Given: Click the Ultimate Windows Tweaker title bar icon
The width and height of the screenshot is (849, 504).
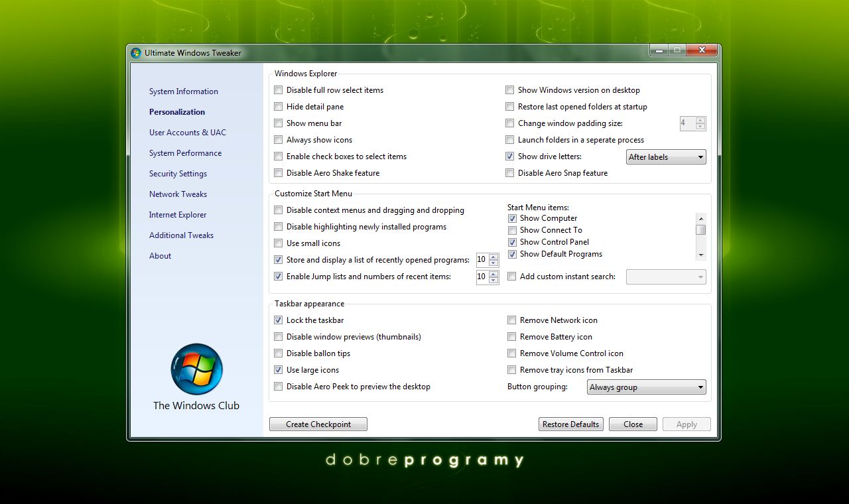Looking at the screenshot, I should click(136, 53).
